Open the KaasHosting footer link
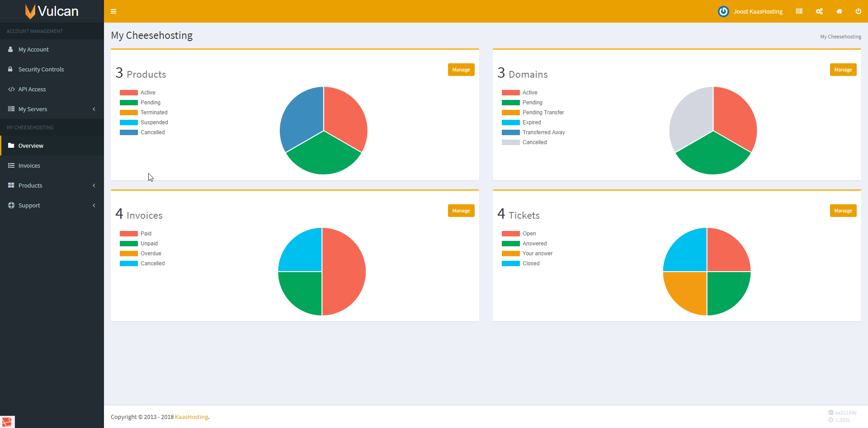This screenshot has height=428, width=868. 191,417
